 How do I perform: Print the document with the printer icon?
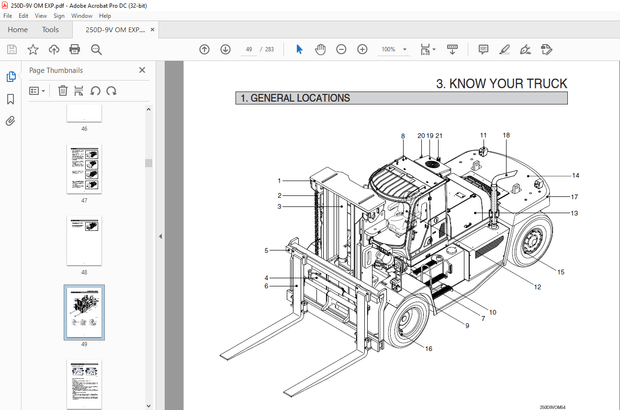75,49
